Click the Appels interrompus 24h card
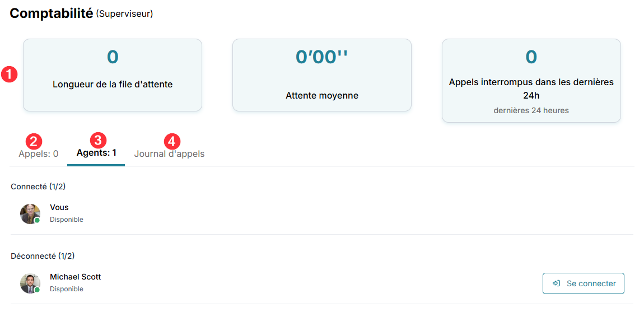The image size is (644, 326). [x=531, y=80]
